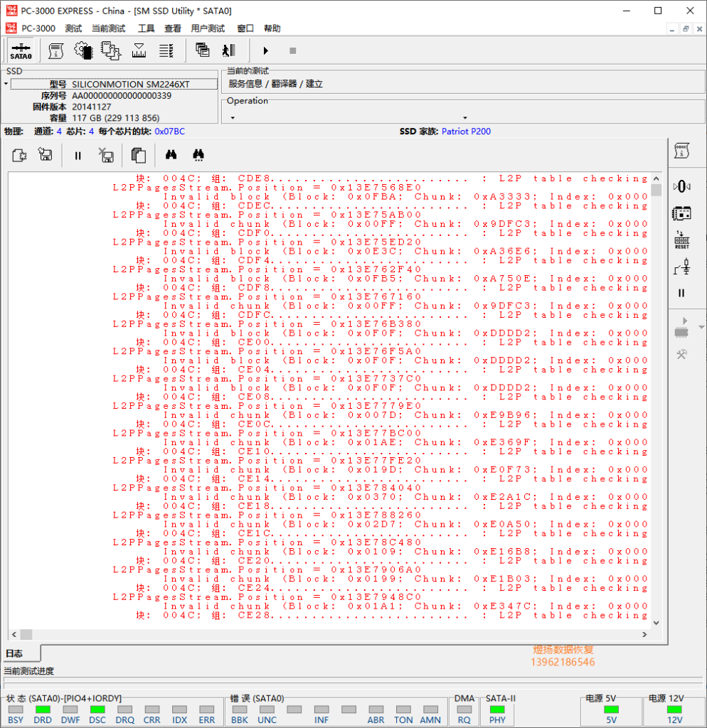Open the 用户测试 menu
This screenshot has width=707, height=728.
(x=208, y=28)
